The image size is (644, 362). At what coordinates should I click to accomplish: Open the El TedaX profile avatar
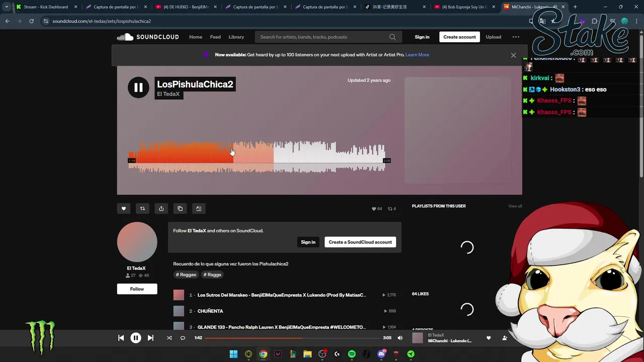click(x=137, y=242)
